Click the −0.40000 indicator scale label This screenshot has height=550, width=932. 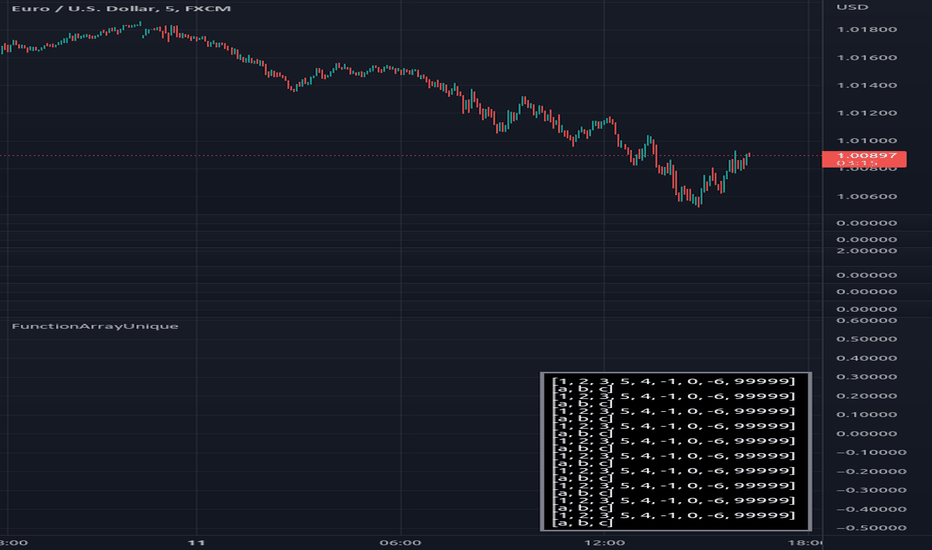[871, 510]
